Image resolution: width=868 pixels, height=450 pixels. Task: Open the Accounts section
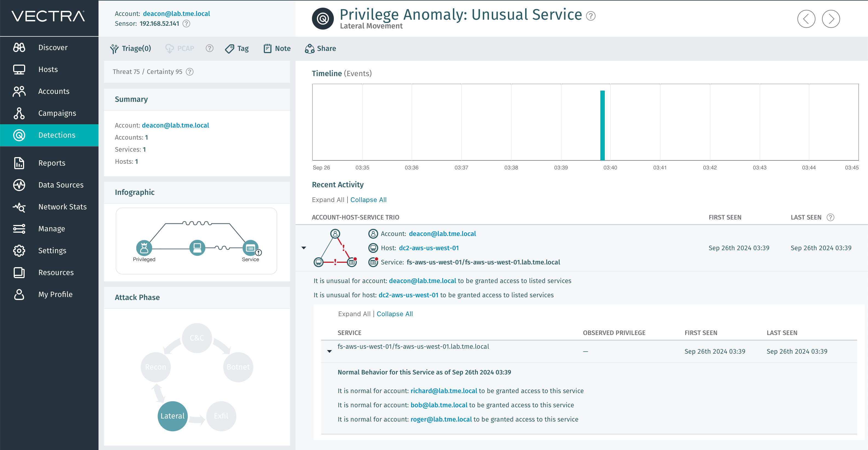point(54,91)
